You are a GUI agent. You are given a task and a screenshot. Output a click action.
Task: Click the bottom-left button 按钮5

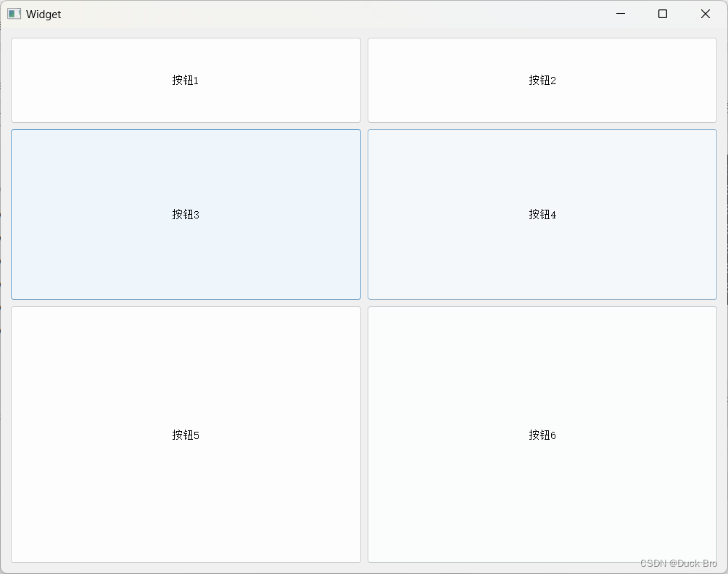[x=185, y=435]
